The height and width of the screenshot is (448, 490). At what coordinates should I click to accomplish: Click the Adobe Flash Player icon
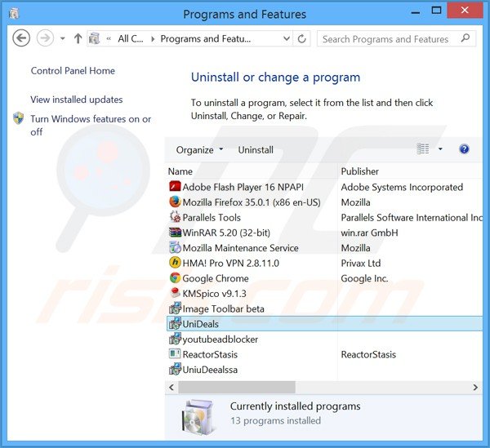pos(175,186)
